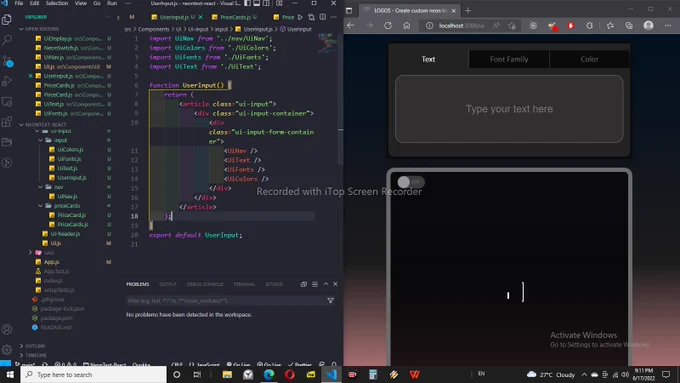Close the bottom Problems panel
The width and height of the screenshot is (680, 383).
(335, 284)
